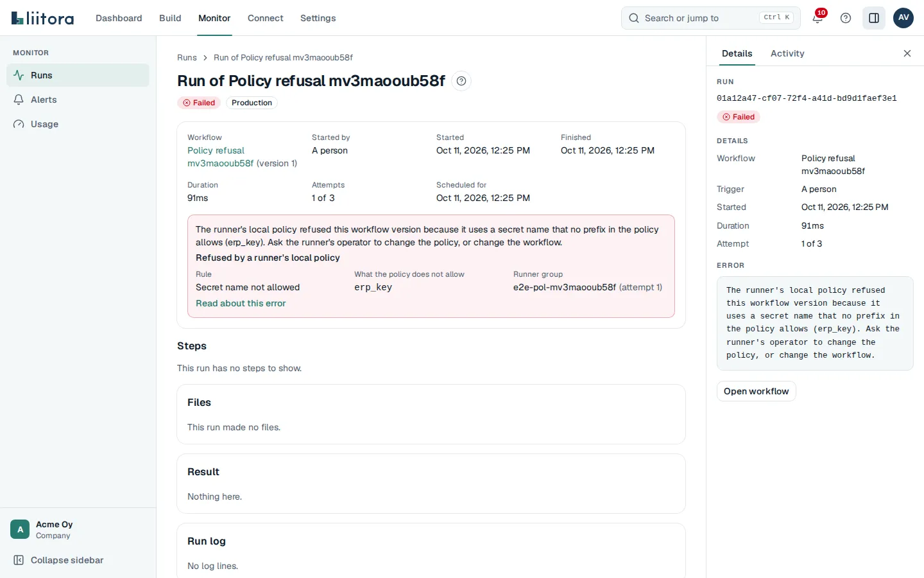Open the help question mark icon in header
The height and width of the screenshot is (578, 924).
pyautogui.click(x=846, y=18)
